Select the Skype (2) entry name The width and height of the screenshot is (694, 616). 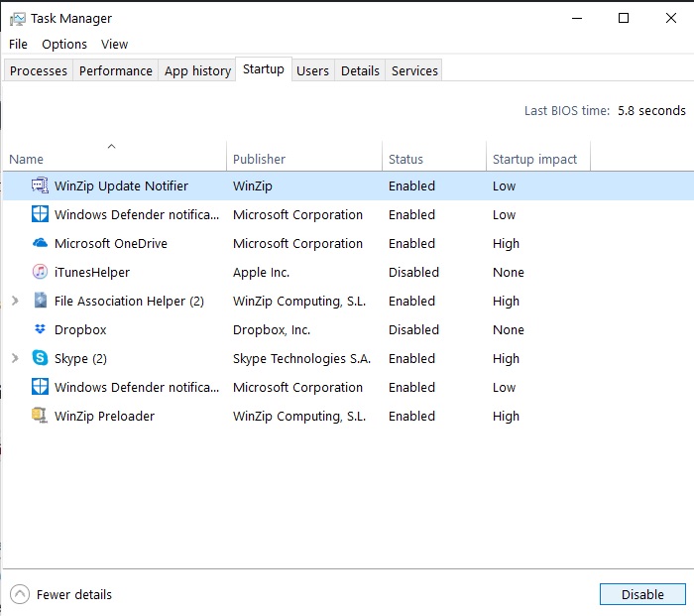[80, 359]
